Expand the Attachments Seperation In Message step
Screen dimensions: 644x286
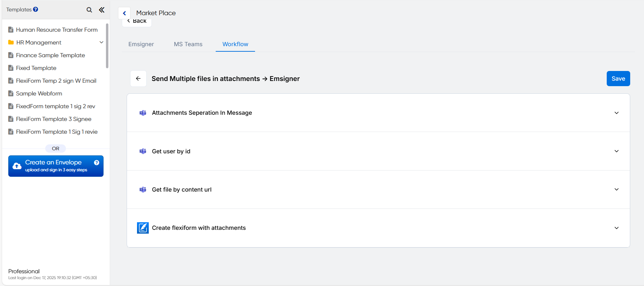[x=616, y=113]
